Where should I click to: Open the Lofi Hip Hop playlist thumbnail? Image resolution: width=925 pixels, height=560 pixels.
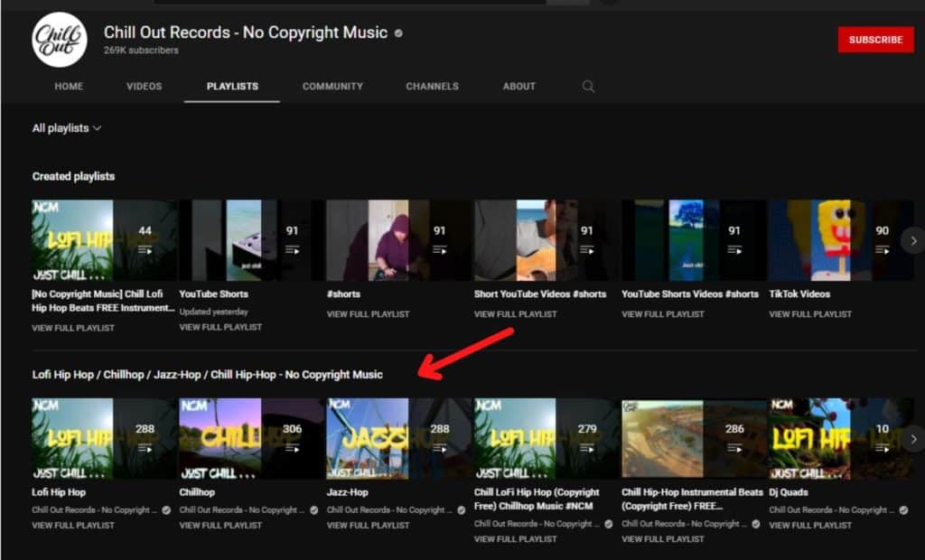click(x=104, y=439)
